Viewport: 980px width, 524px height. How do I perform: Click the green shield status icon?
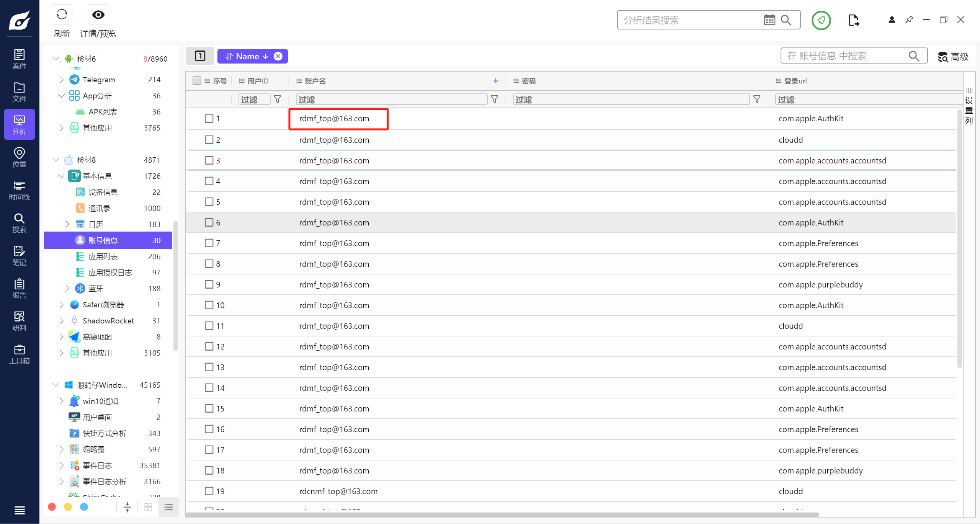click(821, 20)
